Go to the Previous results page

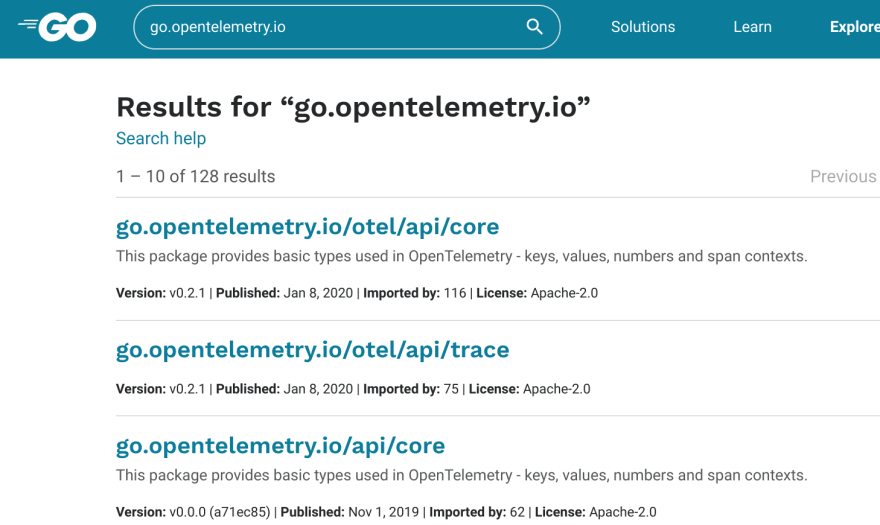point(843,176)
